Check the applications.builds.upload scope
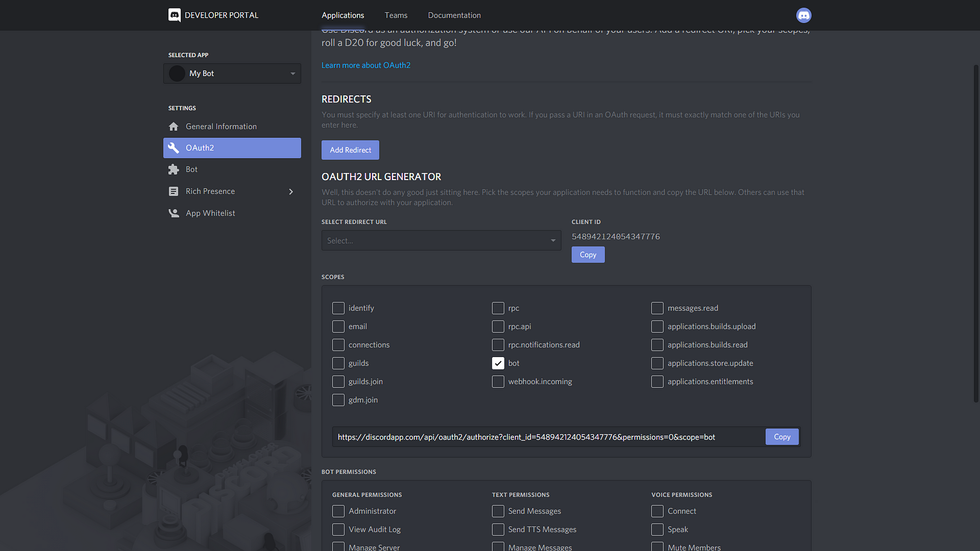The width and height of the screenshot is (980, 551). [x=657, y=326]
